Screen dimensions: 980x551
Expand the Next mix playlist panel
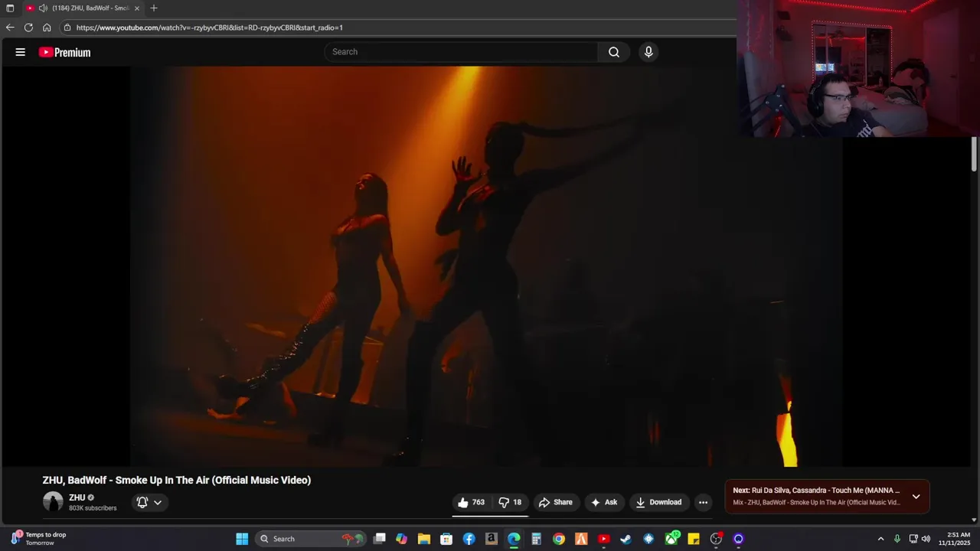[x=916, y=497]
